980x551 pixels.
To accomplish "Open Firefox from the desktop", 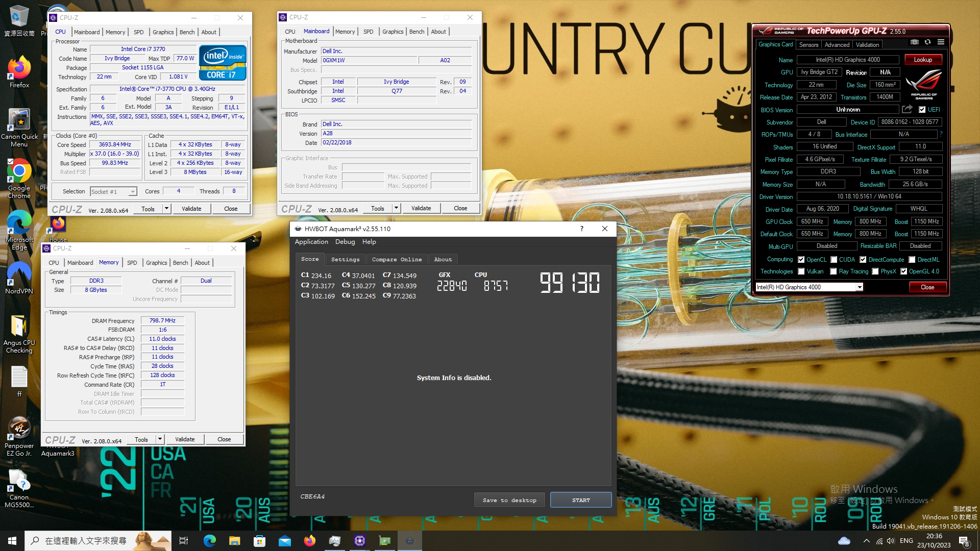I will [19, 72].
